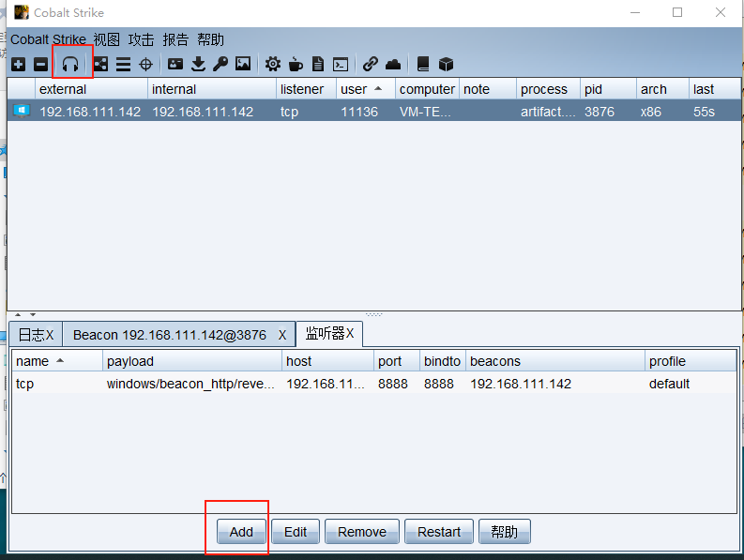This screenshot has width=744, height=560.
Task: Switch to Beacon 192.168.111.142@3876 tab
Action: pyautogui.click(x=170, y=335)
